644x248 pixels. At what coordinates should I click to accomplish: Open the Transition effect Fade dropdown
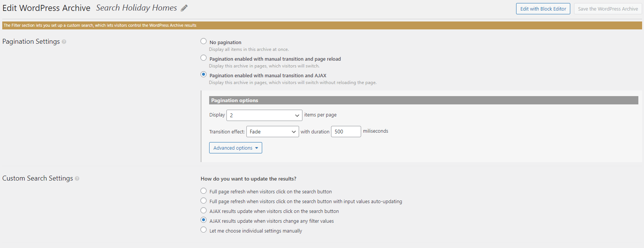click(273, 132)
